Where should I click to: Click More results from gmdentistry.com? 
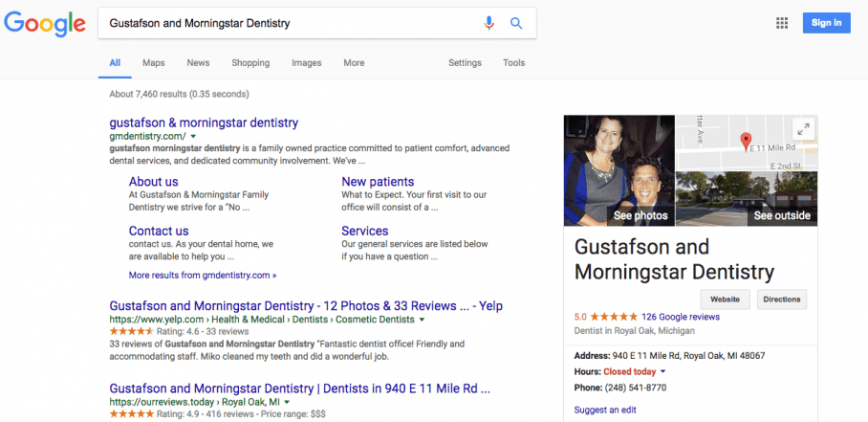pos(203,275)
